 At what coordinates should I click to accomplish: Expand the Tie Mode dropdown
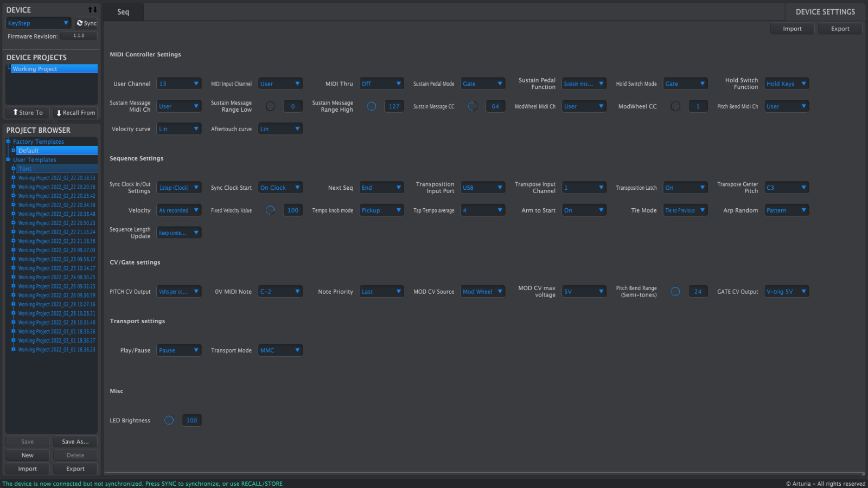[685, 210]
